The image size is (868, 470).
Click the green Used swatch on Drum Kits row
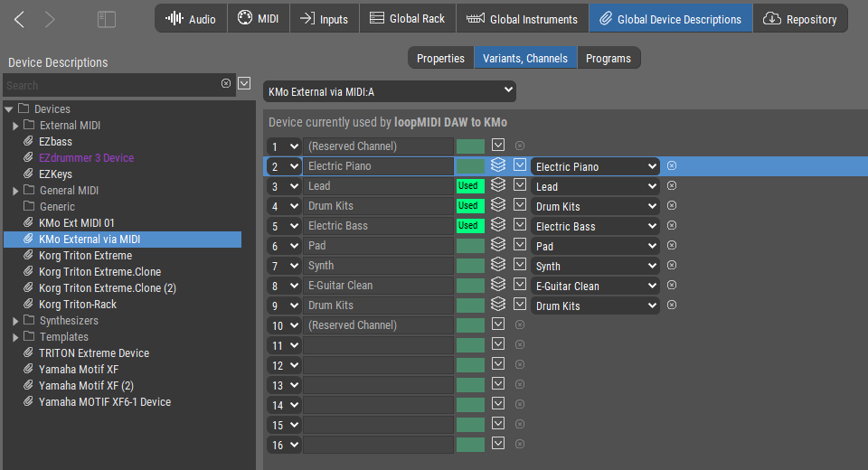pyautogui.click(x=470, y=205)
